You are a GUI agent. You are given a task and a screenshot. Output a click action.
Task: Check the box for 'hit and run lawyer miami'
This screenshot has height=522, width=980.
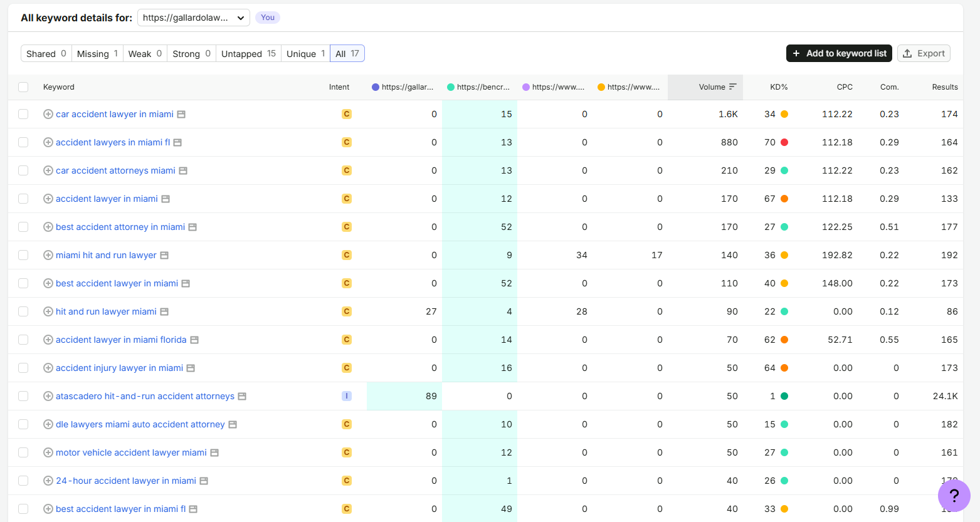point(23,311)
